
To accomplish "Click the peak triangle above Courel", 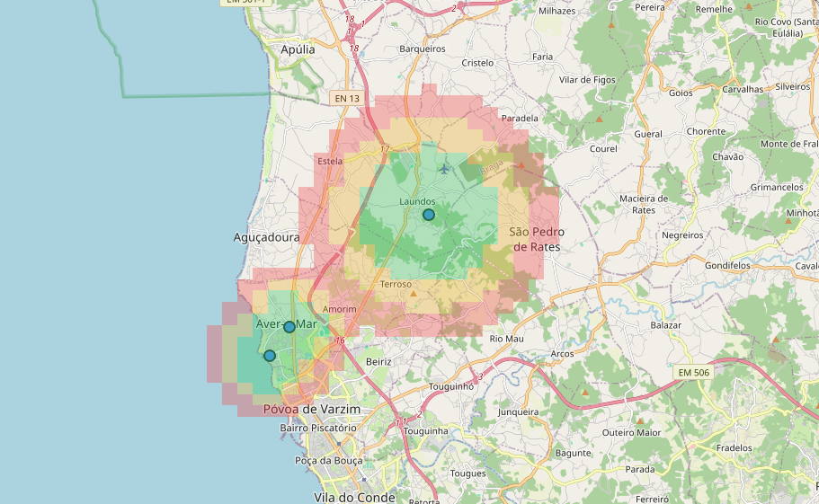I will tap(600, 119).
